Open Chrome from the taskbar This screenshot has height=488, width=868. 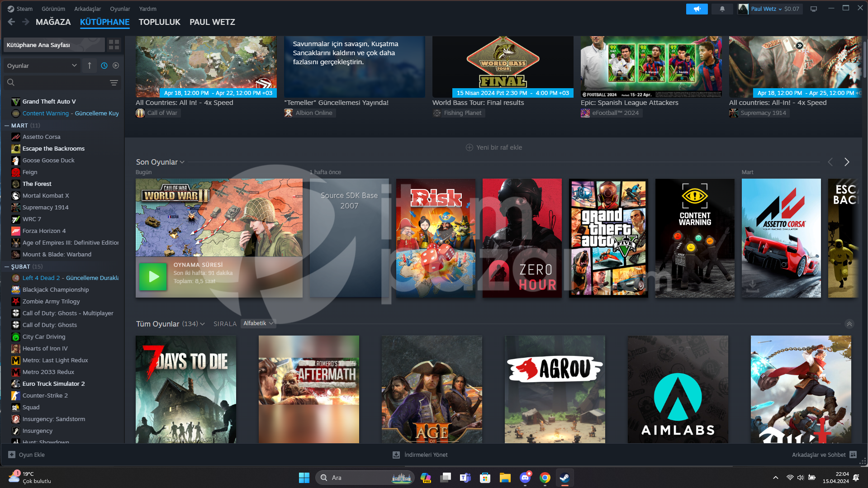(545, 478)
